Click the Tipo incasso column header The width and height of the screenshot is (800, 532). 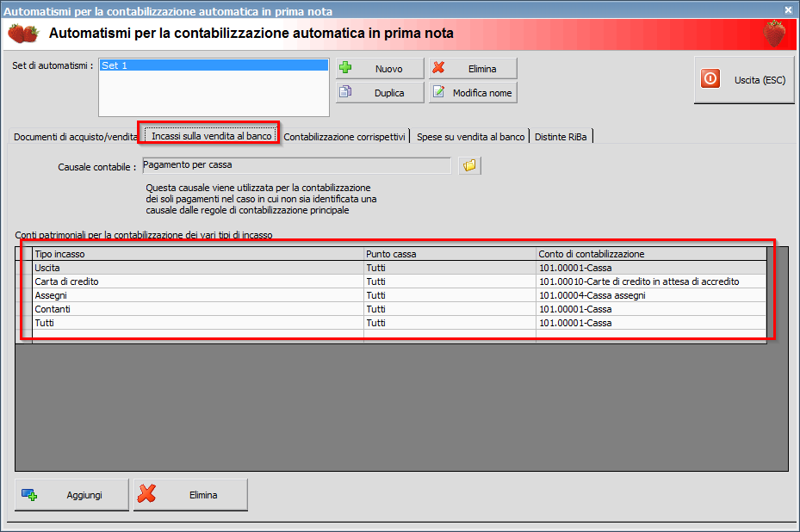(198, 254)
